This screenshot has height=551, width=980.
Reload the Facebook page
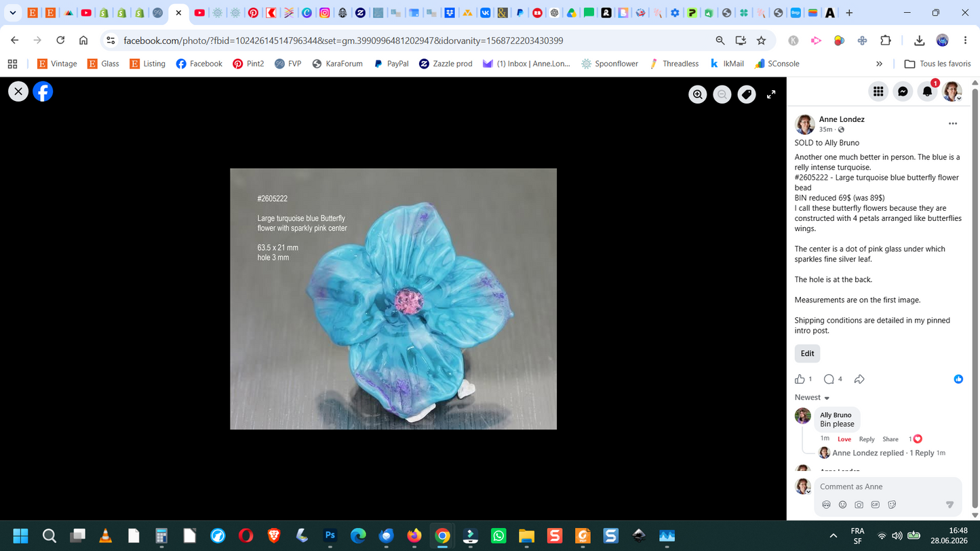pos(60,41)
